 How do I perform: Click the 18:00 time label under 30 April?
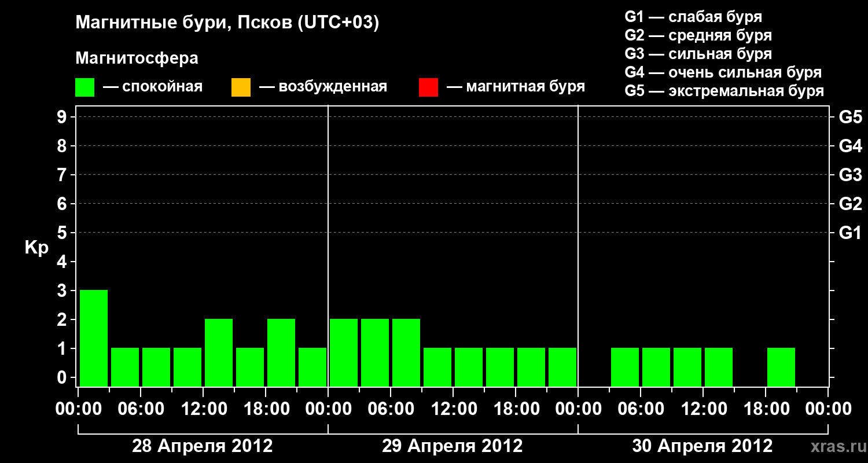pyautogui.click(x=766, y=409)
